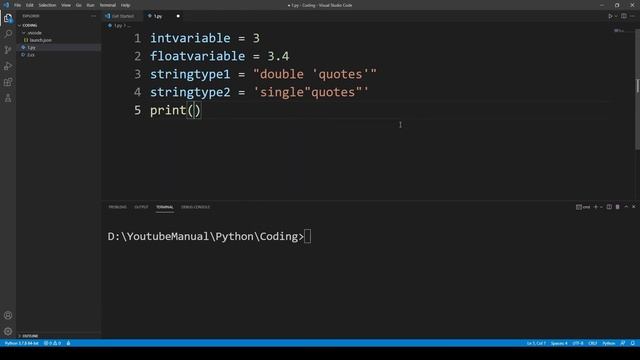This screenshot has width=640, height=360.
Task: Click the text 'stringtype2' on line 4
Action: 190,92
